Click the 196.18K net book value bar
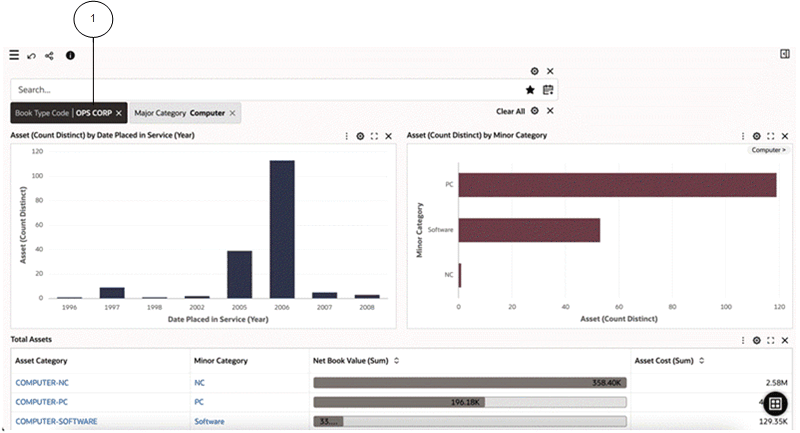Viewport: 800px width, 433px height. 399,402
